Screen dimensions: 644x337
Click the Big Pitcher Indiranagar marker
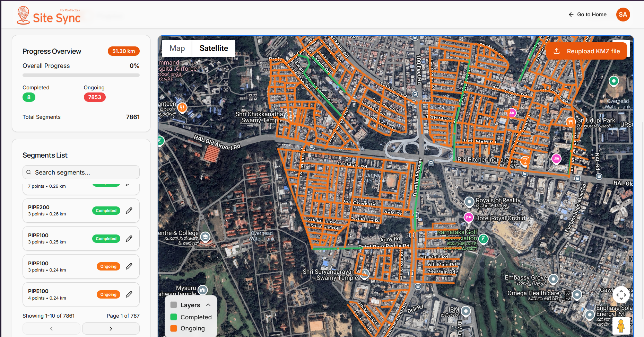click(x=525, y=160)
